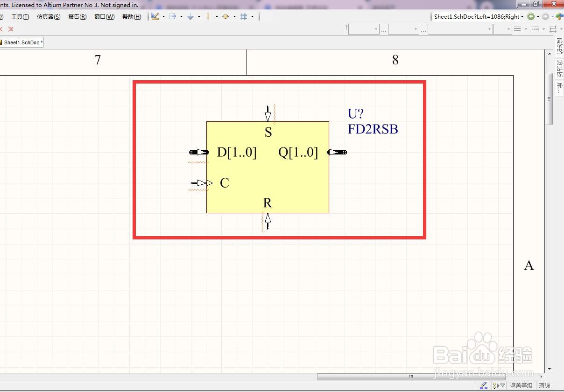The image size is (564, 392).
Task: Click the D[1..0] input bus pin
Action: 198,152
